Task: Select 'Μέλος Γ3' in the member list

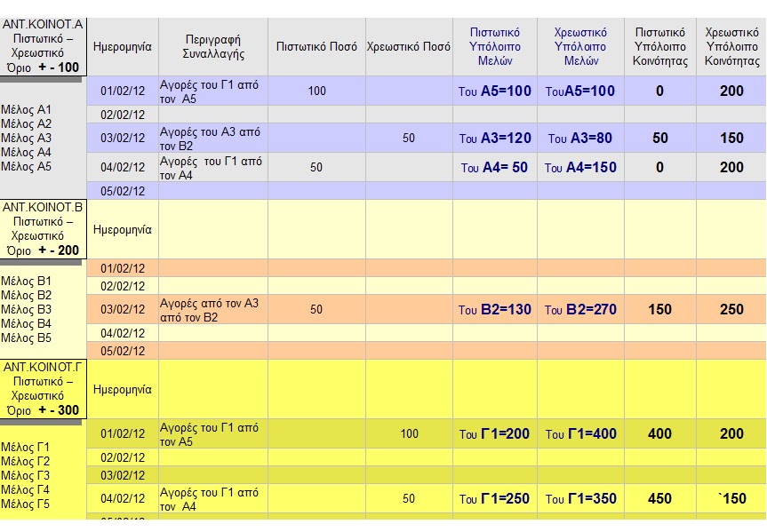Action: click(x=25, y=475)
